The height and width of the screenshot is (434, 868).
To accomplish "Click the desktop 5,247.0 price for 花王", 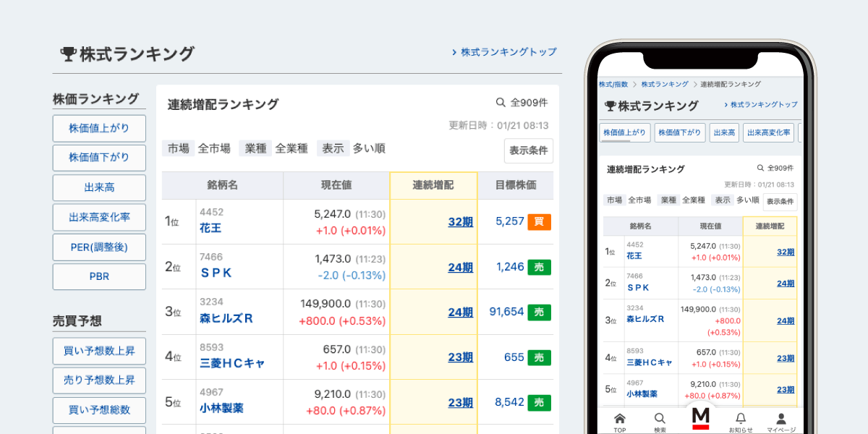I will [x=333, y=214].
